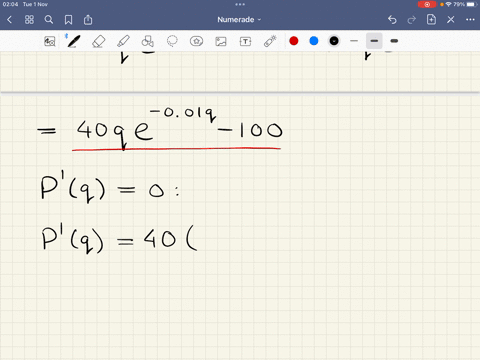Open the search magnifier
The height and width of the screenshot is (360, 480).
49,20
